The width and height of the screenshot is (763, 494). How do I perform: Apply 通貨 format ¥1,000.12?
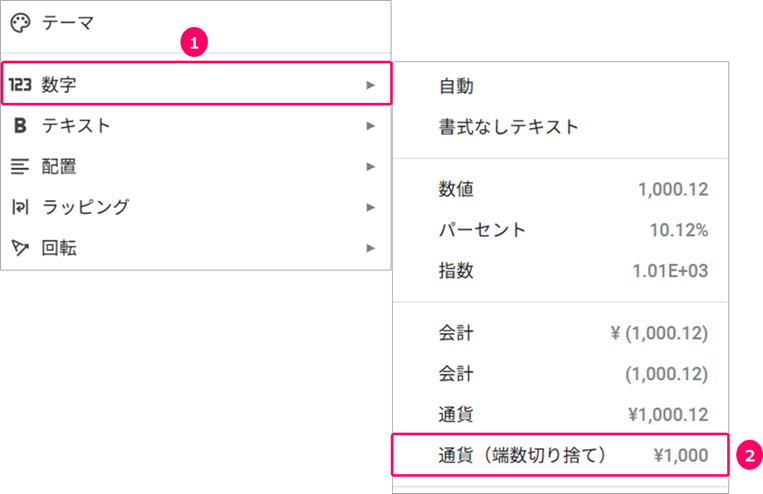[x=560, y=415]
